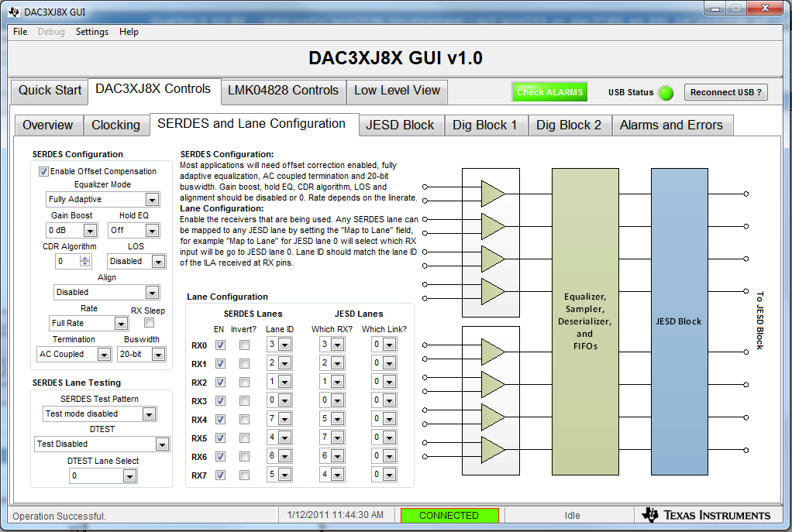Check the RX4 Invert checkbox

[x=244, y=420]
